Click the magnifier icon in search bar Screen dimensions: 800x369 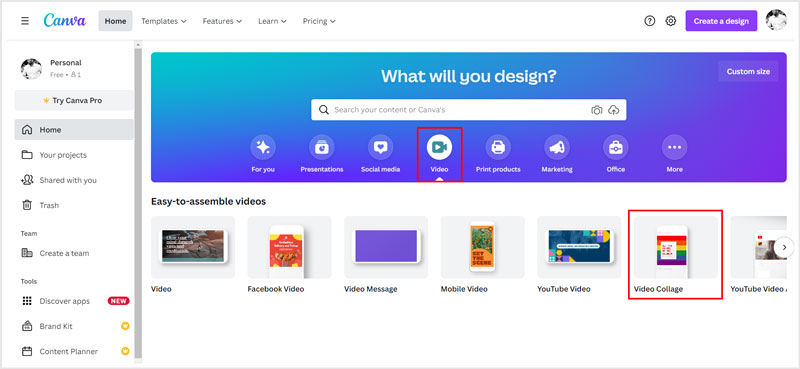323,110
